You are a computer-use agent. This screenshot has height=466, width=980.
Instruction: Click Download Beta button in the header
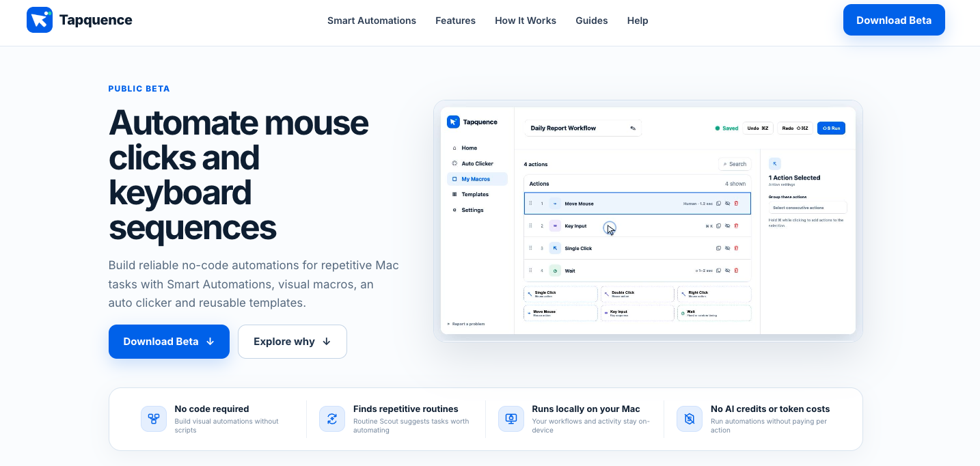[894, 20]
